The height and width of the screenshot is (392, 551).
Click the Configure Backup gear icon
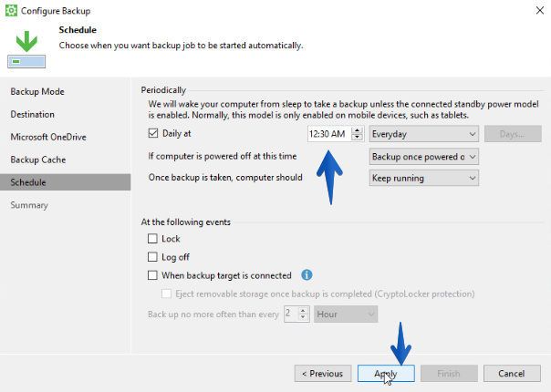point(11,11)
